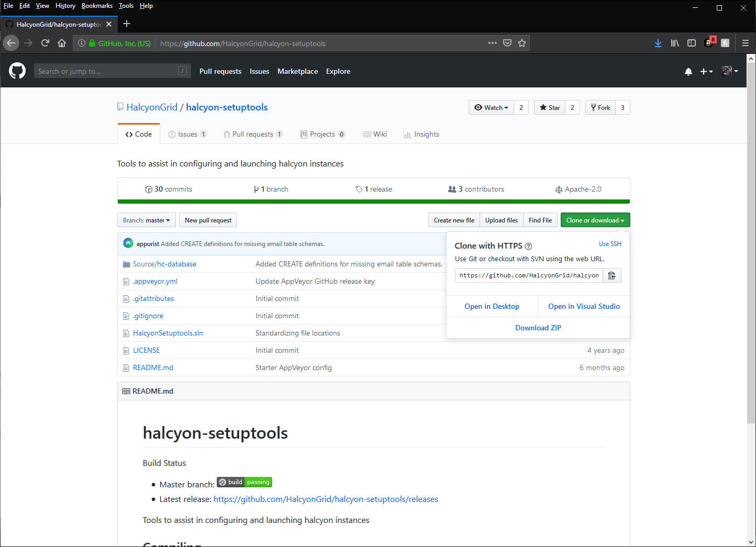The image size is (756, 547).
Task: Click Create new file
Action: (454, 220)
